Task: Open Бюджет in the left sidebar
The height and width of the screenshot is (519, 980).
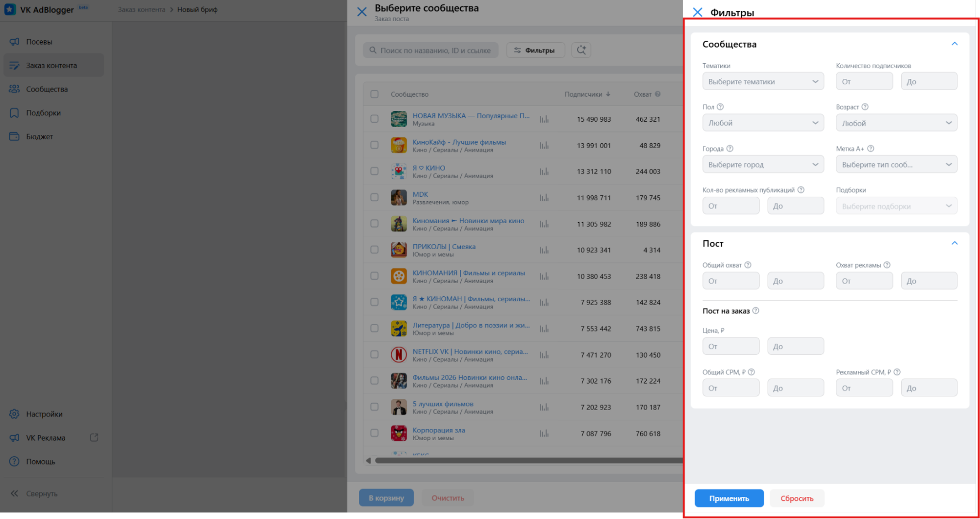Action: click(x=39, y=136)
